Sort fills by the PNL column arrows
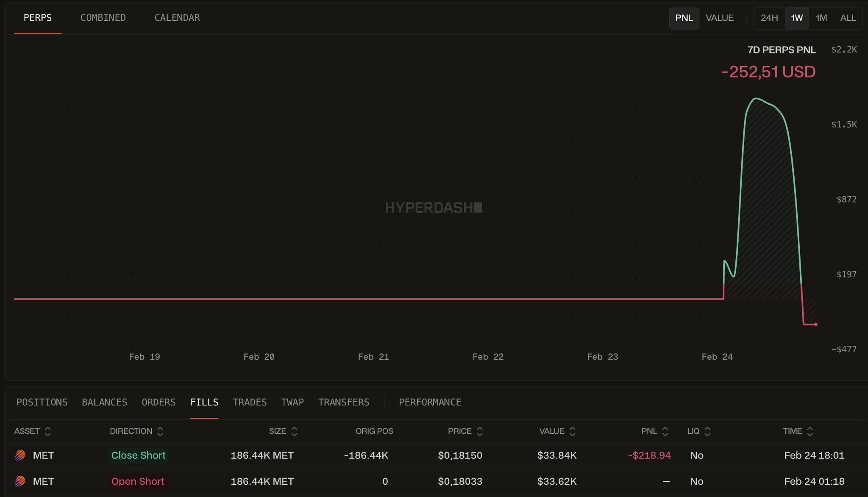The width and height of the screenshot is (868, 497). pyautogui.click(x=665, y=431)
